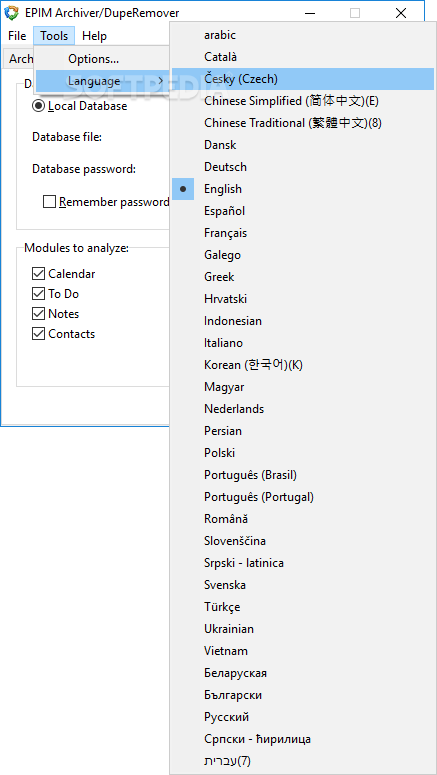Screen dimensions: 437x775
Task: Choose Português (Brasil) language
Action: pos(303,475)
